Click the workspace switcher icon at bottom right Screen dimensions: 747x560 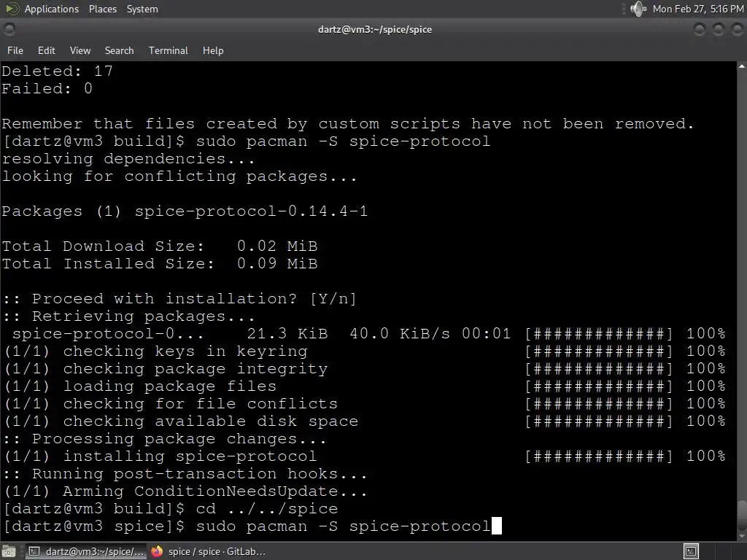691,551
